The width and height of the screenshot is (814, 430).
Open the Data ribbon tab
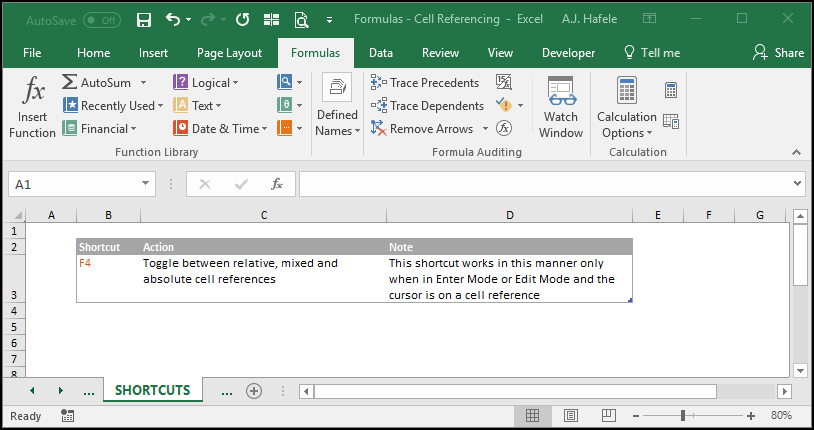[381, 52]
